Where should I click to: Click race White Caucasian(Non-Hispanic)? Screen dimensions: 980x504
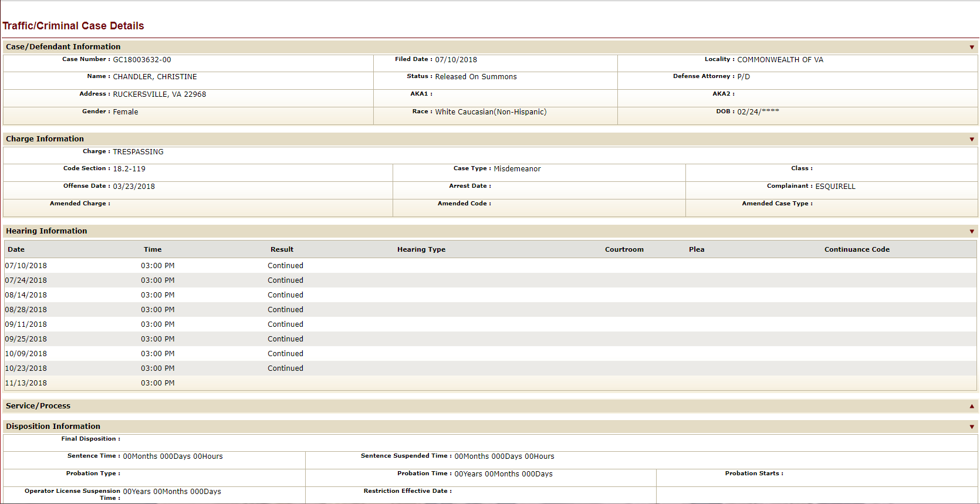[x=491, y=112]
